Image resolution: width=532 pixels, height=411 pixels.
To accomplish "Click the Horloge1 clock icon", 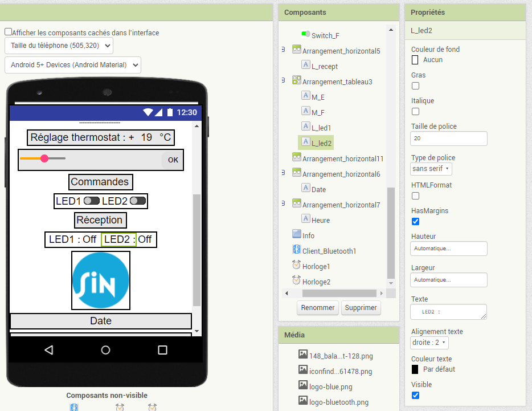I will [297, 264].
